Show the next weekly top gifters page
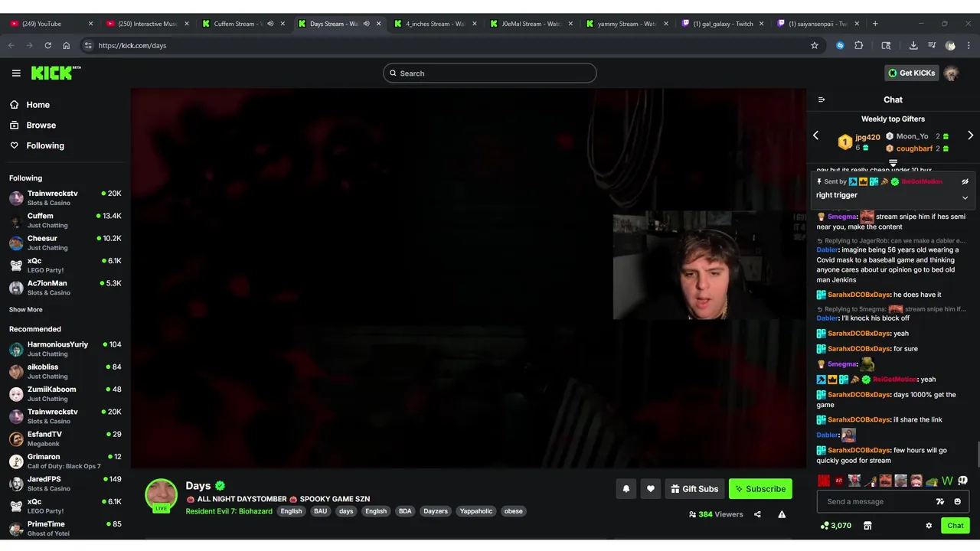 [970, 135]
